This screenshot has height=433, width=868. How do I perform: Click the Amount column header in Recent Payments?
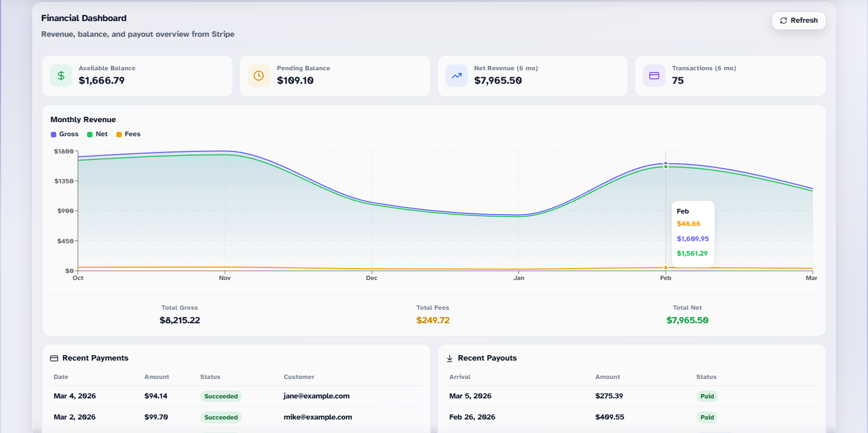click(x=156, y=377)
